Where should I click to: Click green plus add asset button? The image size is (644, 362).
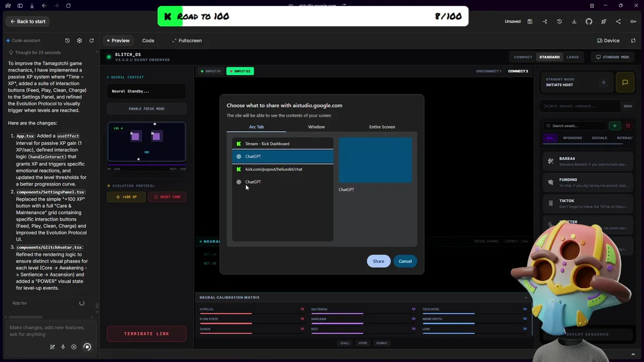[x=615, y=126]
